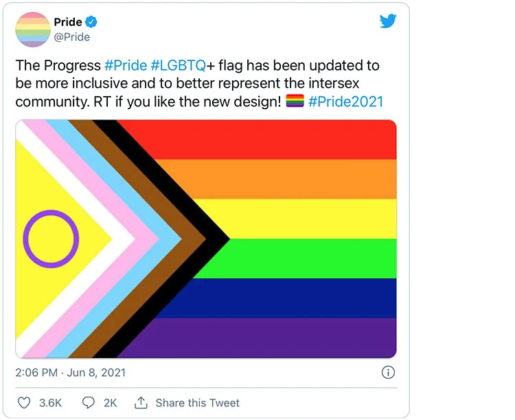
Task: Click the purple circle on the flag
Action: [51, 239]
